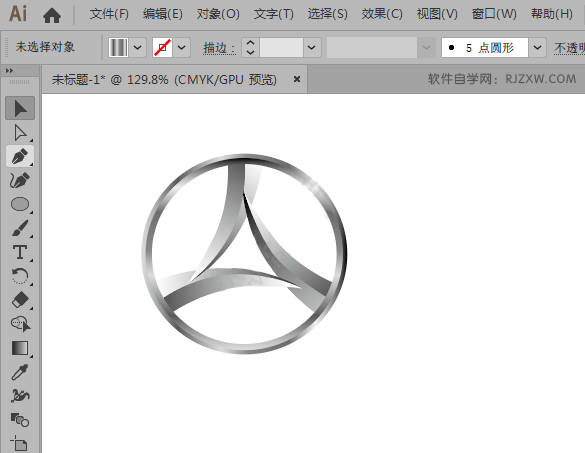Click the Home icon

tap(52, 15)
